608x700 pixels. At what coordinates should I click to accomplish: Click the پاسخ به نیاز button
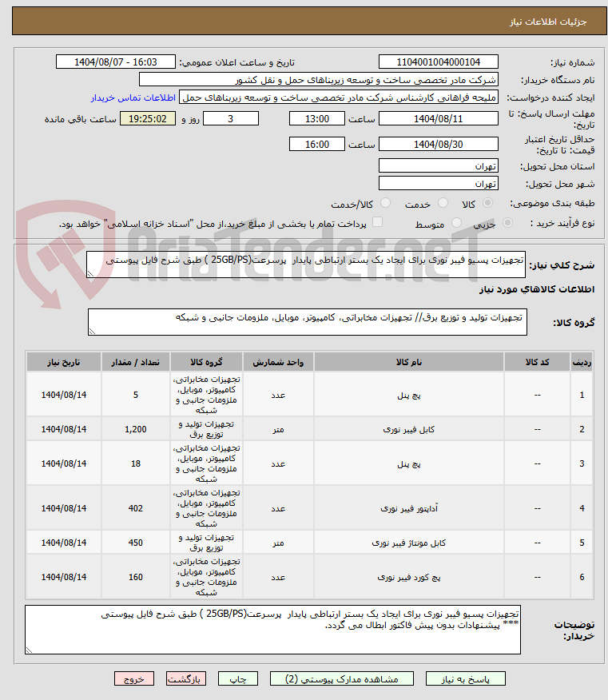(x=466, y=679)
